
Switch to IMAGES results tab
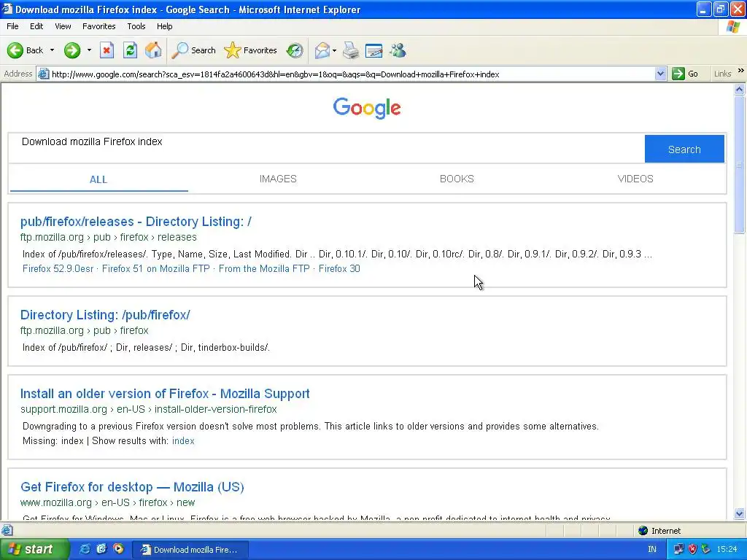[278, 179]
